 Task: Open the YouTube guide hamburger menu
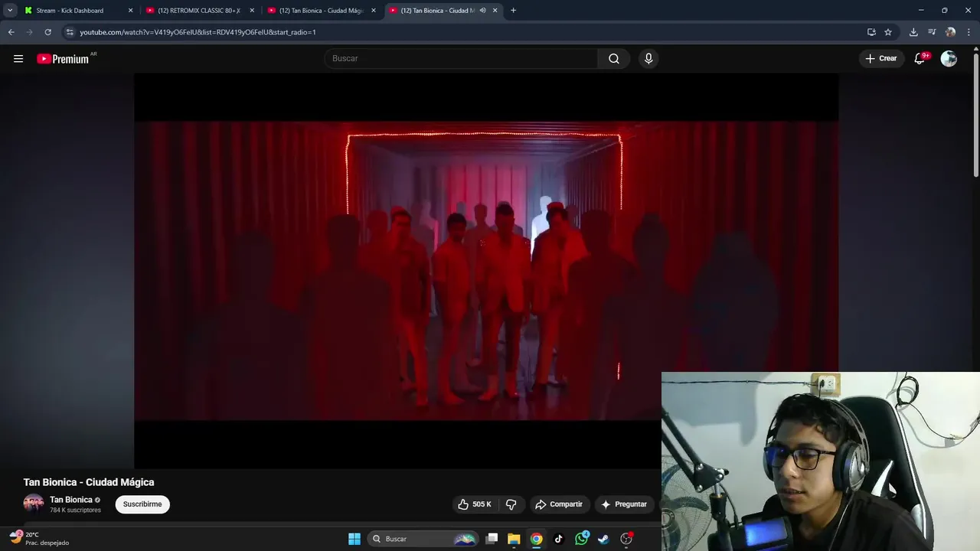click(x=18, y=59)
